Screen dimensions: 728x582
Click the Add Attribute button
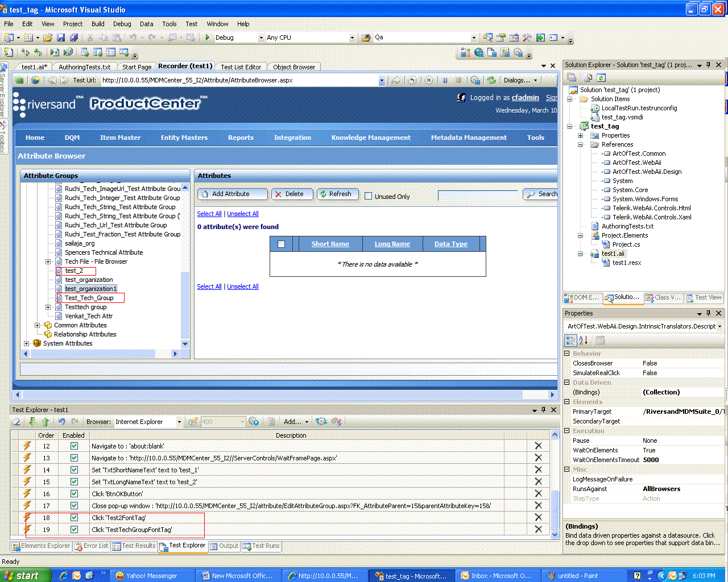pyautogui.click(x=233, y=194)
